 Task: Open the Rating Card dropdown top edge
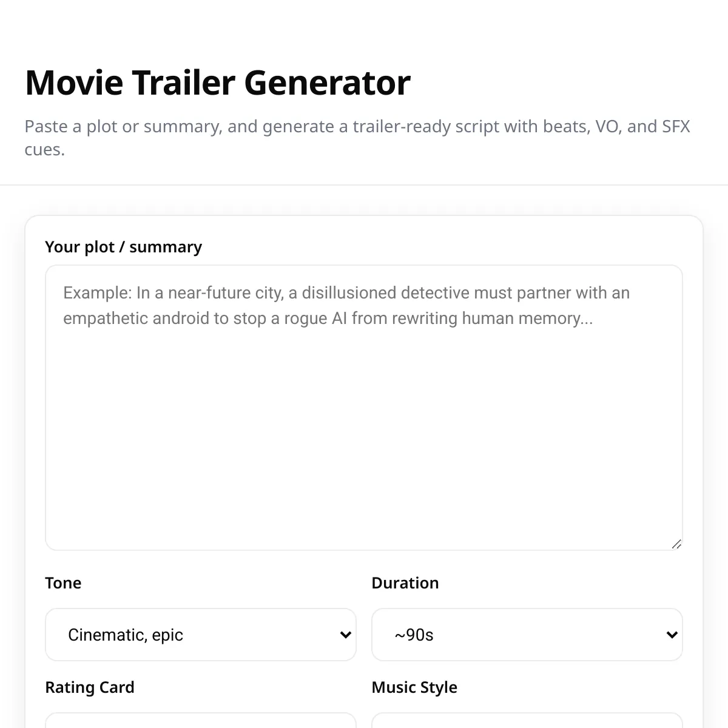coord(200,721)
